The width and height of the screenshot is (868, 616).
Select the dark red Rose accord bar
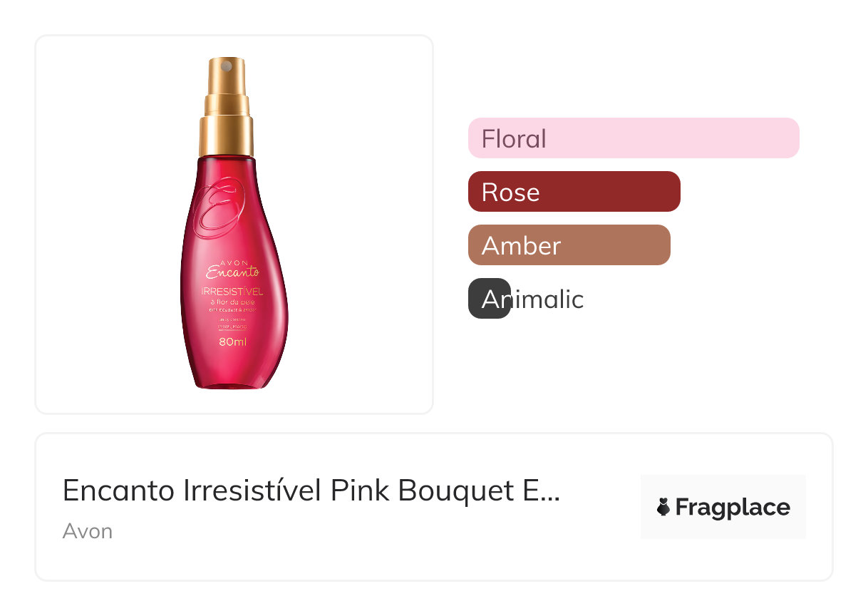pyautogui.click(x=574, y=192)
